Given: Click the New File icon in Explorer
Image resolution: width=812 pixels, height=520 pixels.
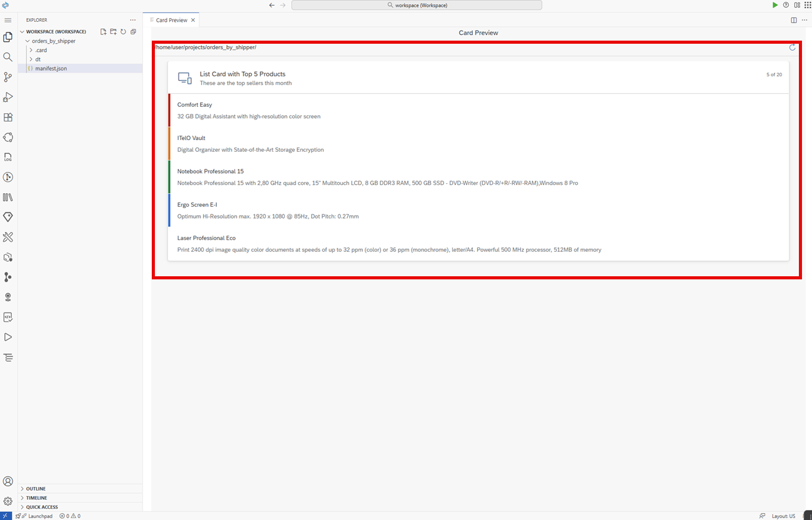Looking at the screenshot, I should 104,31.
